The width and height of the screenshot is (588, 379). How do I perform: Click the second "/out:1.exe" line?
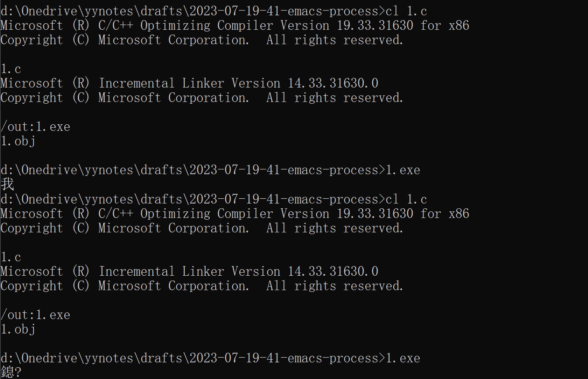[x=35, y=315]
